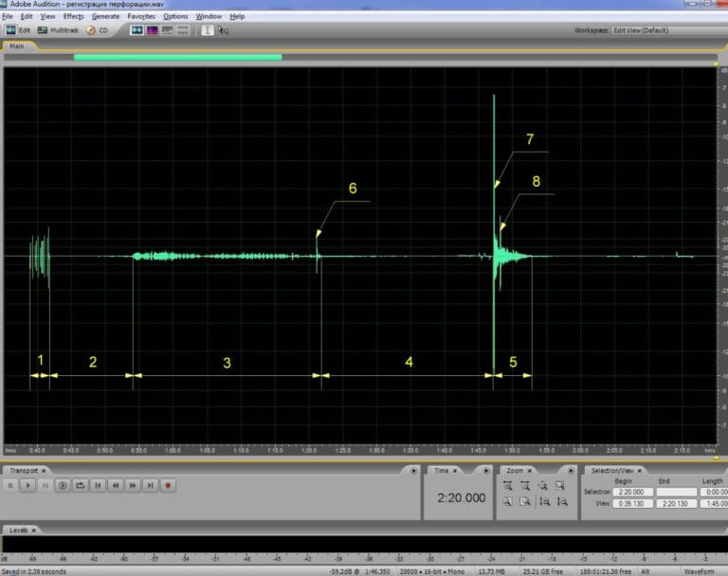
Task: Go to end transport button
Action: pos(151,485)
